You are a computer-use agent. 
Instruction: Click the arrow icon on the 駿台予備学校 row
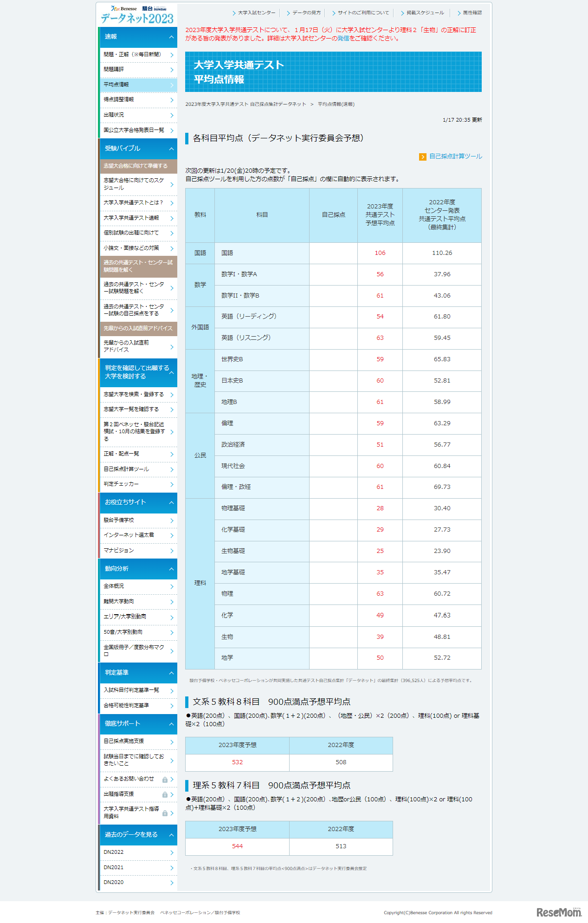coord(172,520)
